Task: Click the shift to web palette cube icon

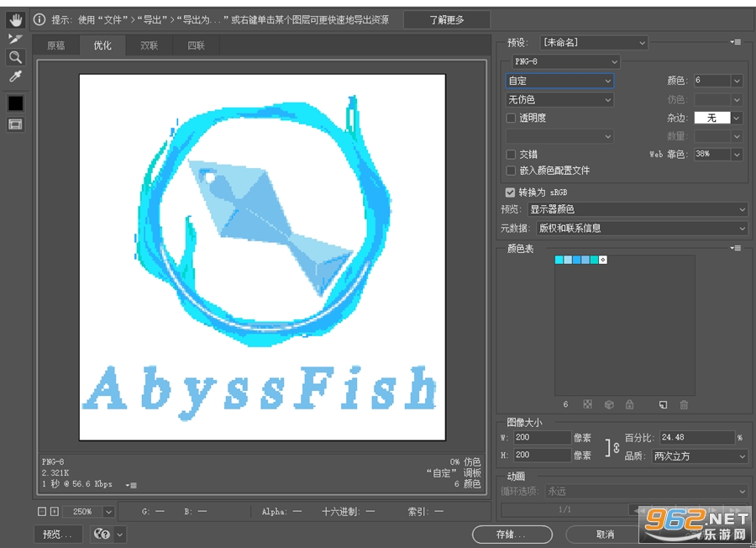Action: [609, 404]
